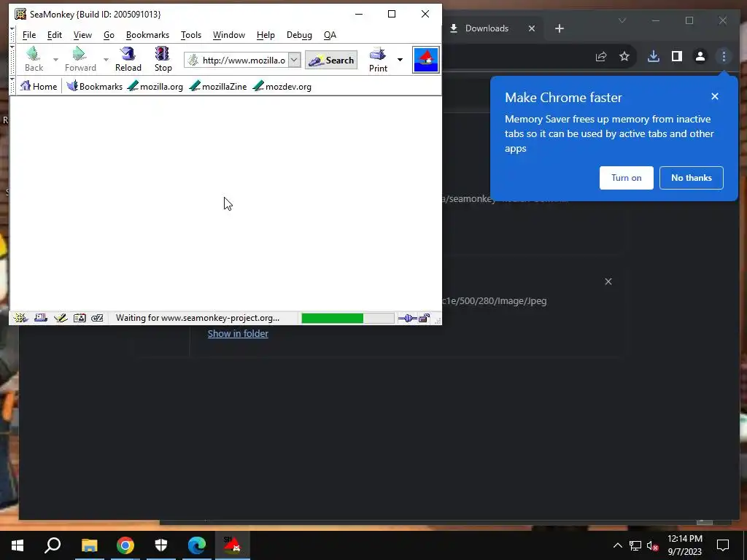
Task: Toggle online/offline connection icon in status bar
Action: click(x=407, y=318)
